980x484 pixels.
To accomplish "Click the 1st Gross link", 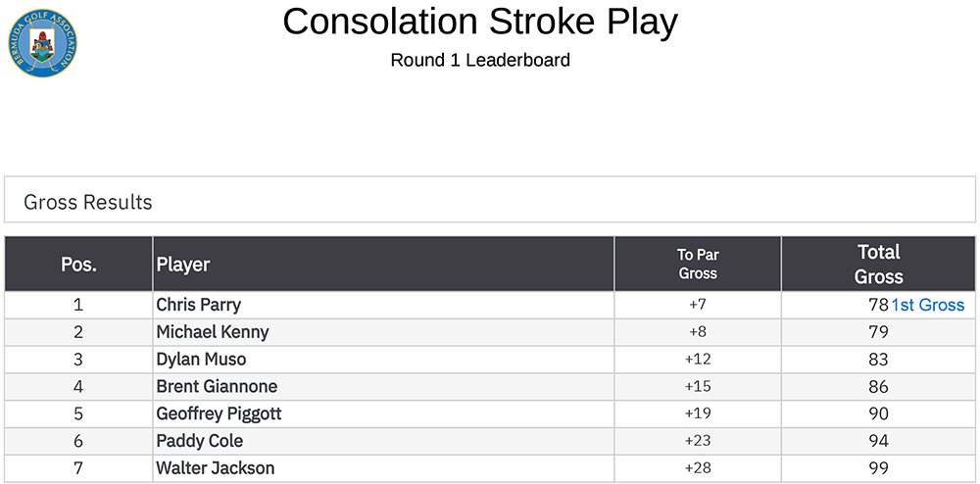I will click(x=927, y=305).
